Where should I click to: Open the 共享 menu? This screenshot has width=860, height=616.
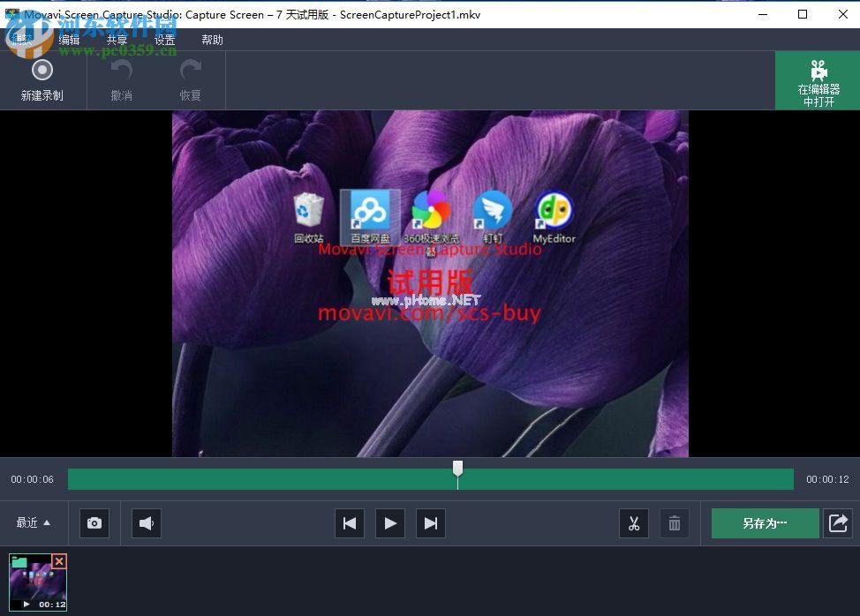[117, 40]
